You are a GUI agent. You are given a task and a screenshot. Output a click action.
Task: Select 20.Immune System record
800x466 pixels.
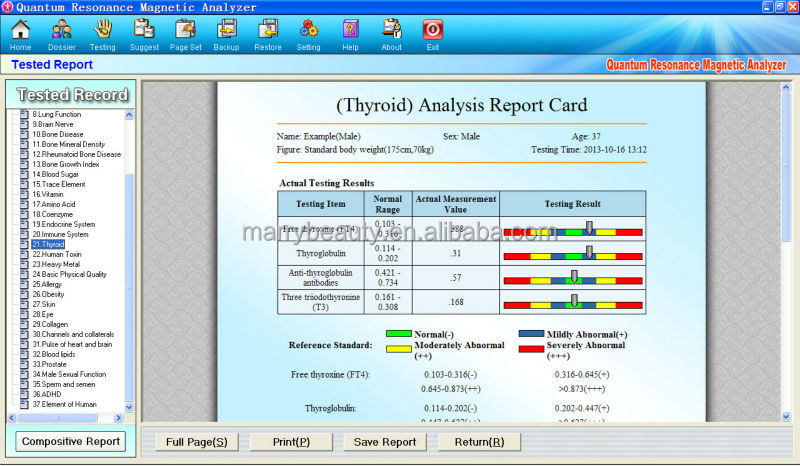pos(60,234)
